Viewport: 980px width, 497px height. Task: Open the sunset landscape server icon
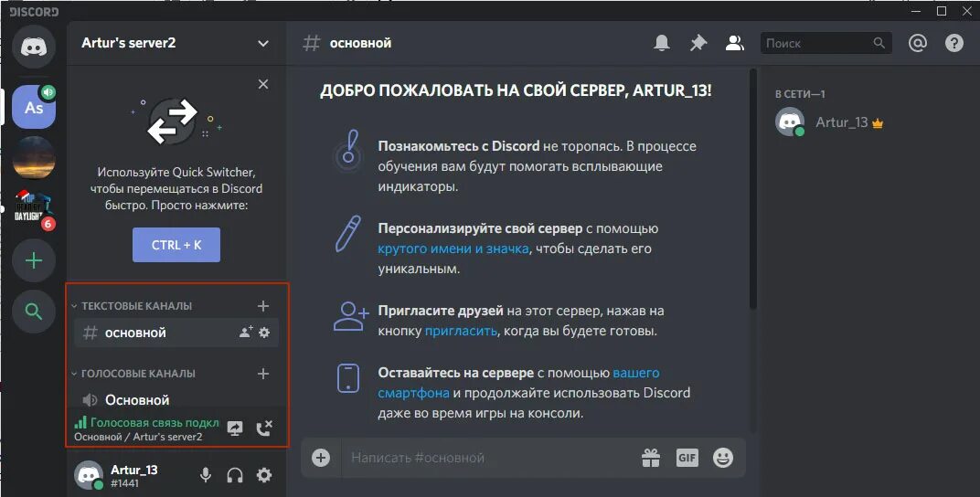[x=34, y=157]
